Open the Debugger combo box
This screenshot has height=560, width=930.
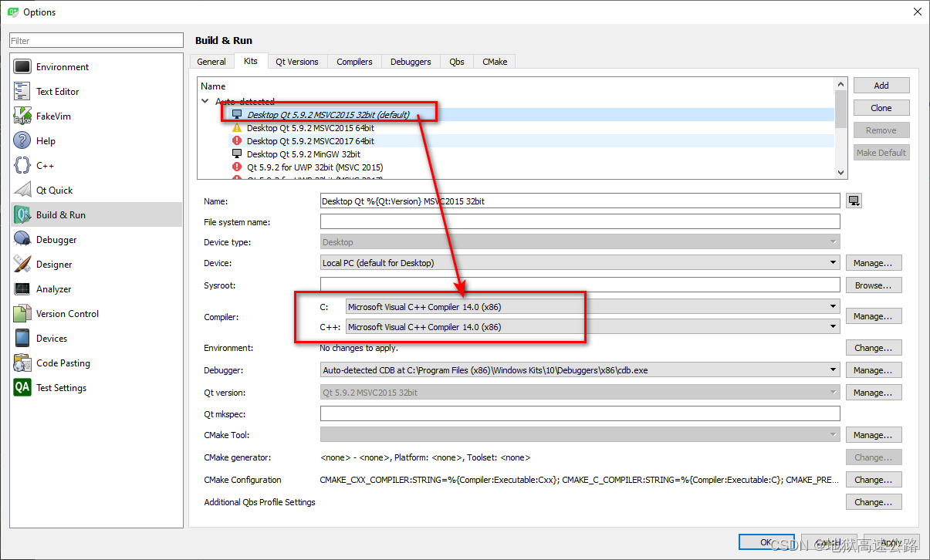(580, 370)
